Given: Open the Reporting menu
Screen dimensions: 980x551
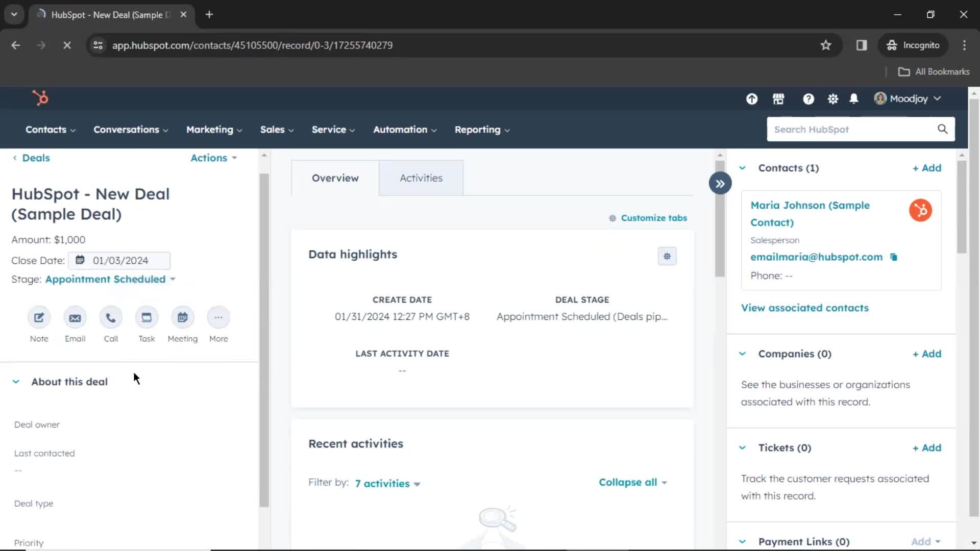Looking at the screenshot, I should [482, 130].
